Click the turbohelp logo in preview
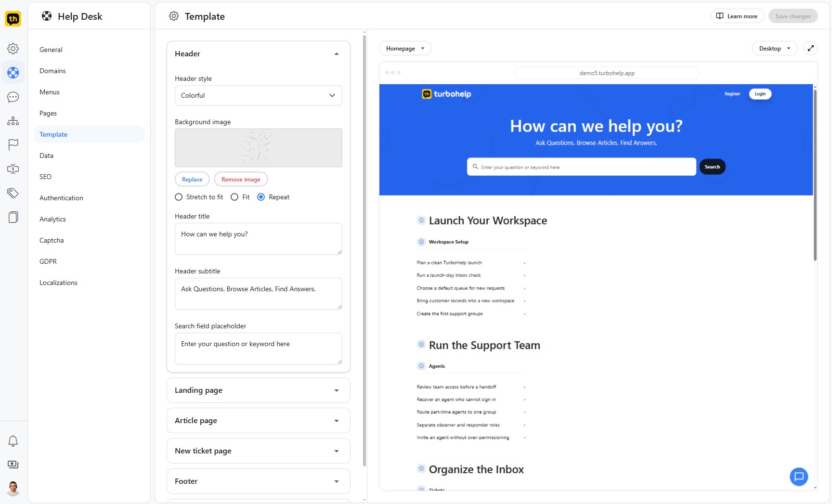 tap(447, 94)
